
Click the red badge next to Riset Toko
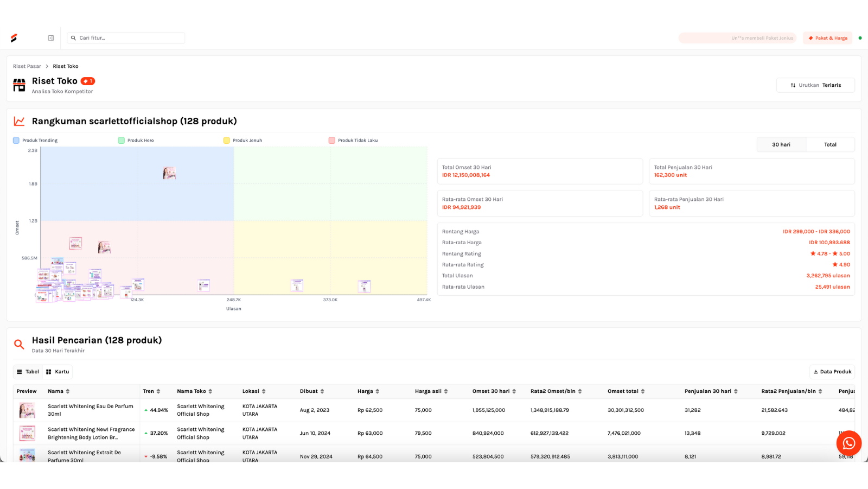click(88, 81)
